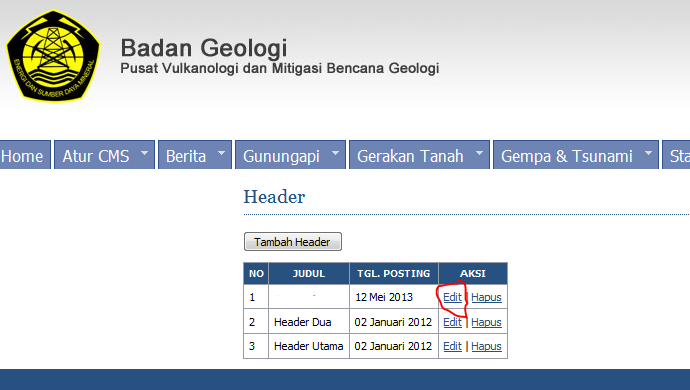Select the Header Dua date 02 Januari 2012
The height and width of the screenshot is (390, 690).
[394, 322]
